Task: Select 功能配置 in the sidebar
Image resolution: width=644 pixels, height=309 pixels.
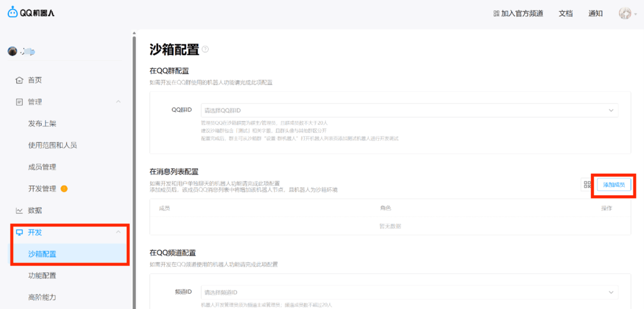Action: coord(42,275)
